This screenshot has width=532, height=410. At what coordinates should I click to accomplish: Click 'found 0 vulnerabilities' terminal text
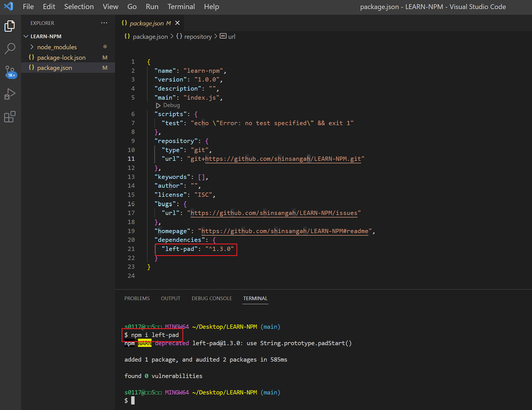pos(163,376)
